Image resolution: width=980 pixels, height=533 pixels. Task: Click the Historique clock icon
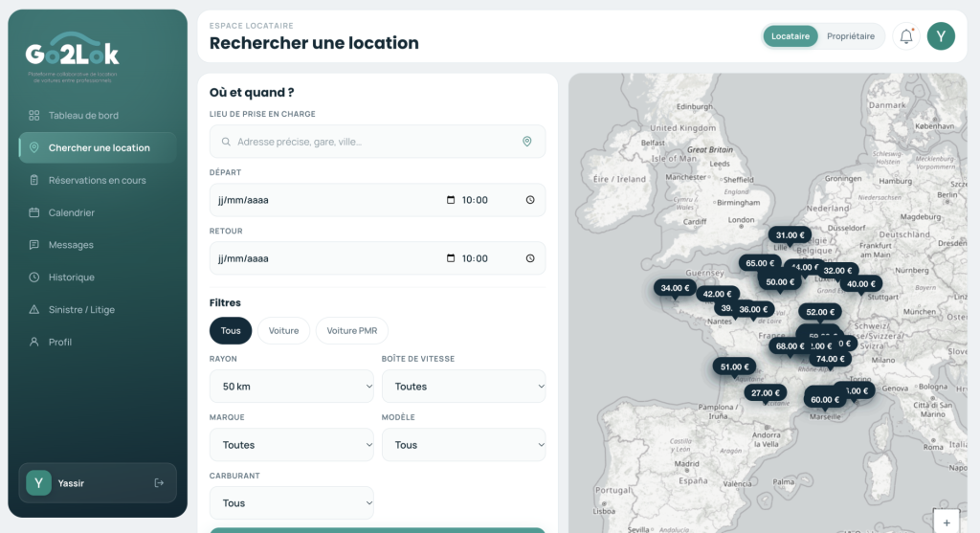[34, 277]
